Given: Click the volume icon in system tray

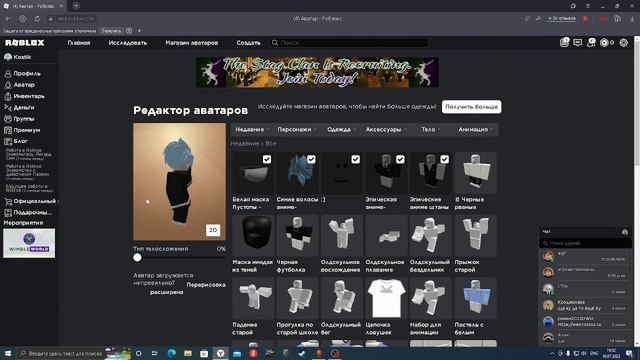Looking at the screenshot, I should tap(584, 353).
